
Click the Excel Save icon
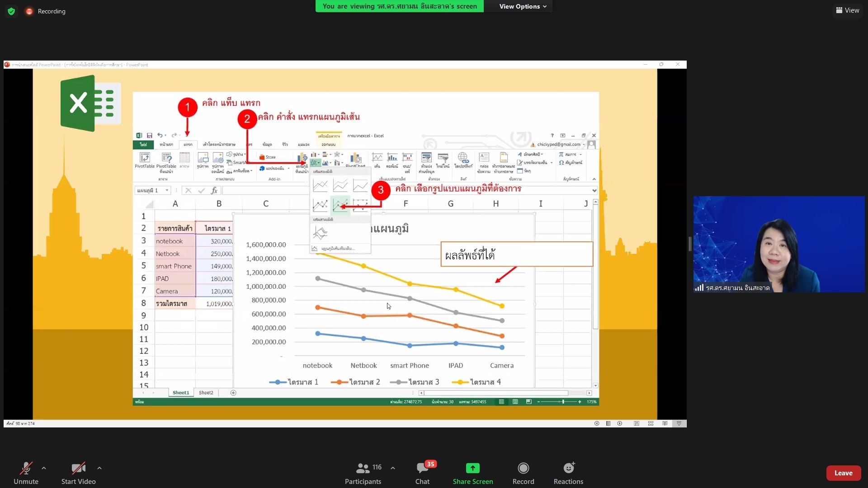coord(150,136)
